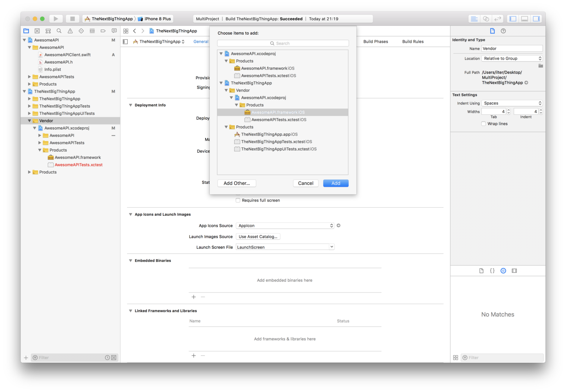Open TheNextBigThingApp target selector popup
Screen dimensions: 566x392
click(159, 42)
